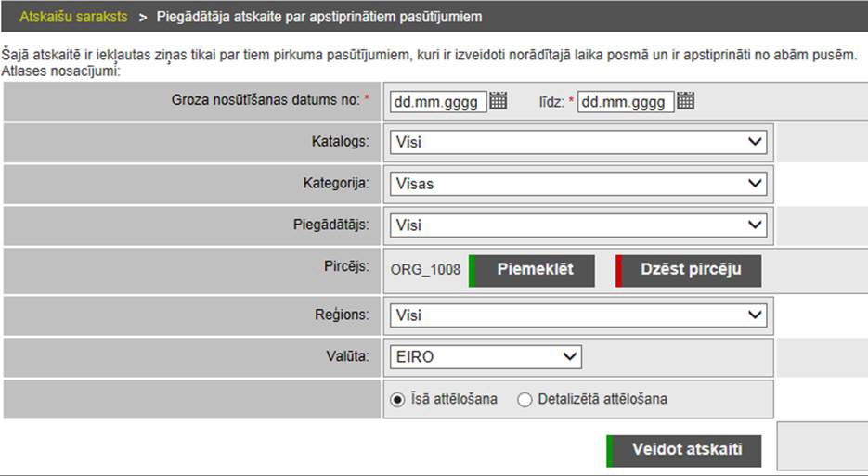868x476 pixels.
Task: Go back to Atskaišu saraksts breadcrumb link
Action: click(x=73, y=17)
